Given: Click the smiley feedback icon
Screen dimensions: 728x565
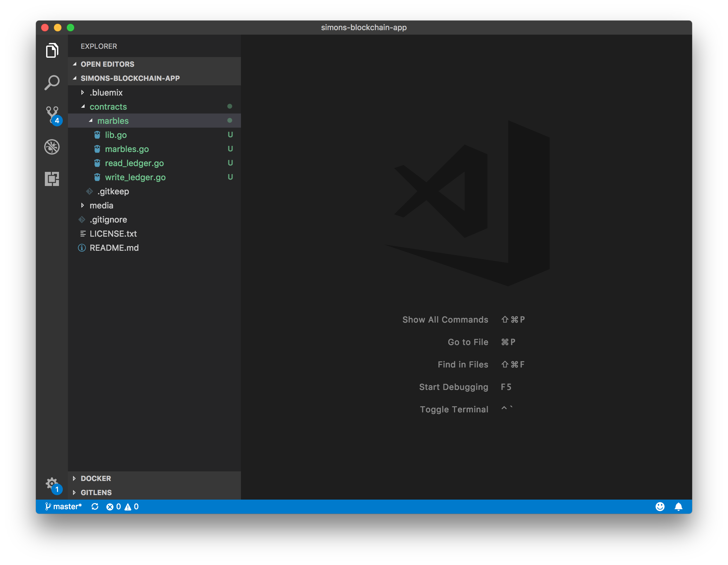Looking at the screenshot, I should tap(660, 507).
